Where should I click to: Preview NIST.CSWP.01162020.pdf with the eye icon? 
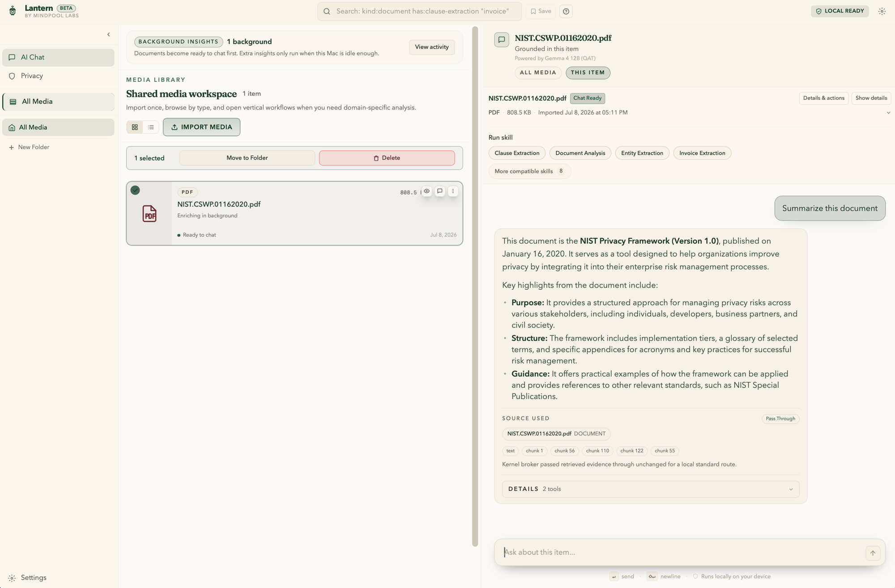pyautogui.click(x=427, y=191)
